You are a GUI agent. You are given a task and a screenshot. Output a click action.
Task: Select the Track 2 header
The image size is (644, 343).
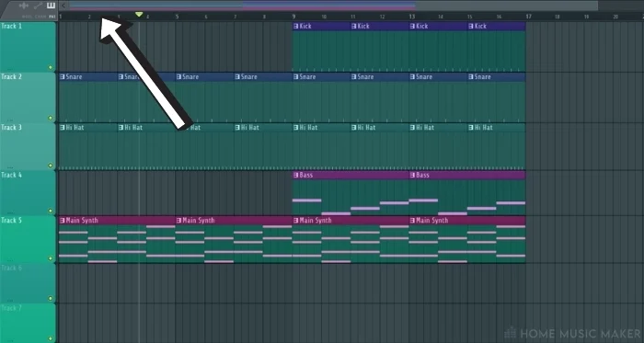pos(28,97)
